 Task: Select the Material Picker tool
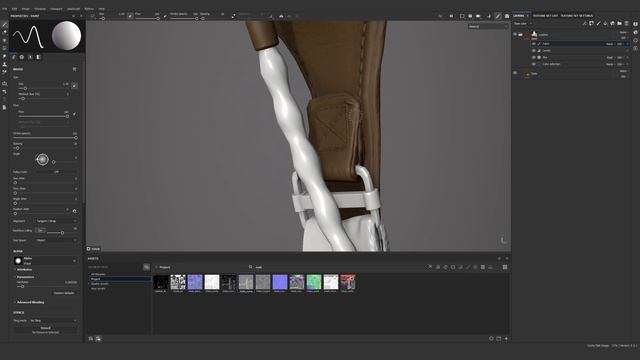pos(4,72)
